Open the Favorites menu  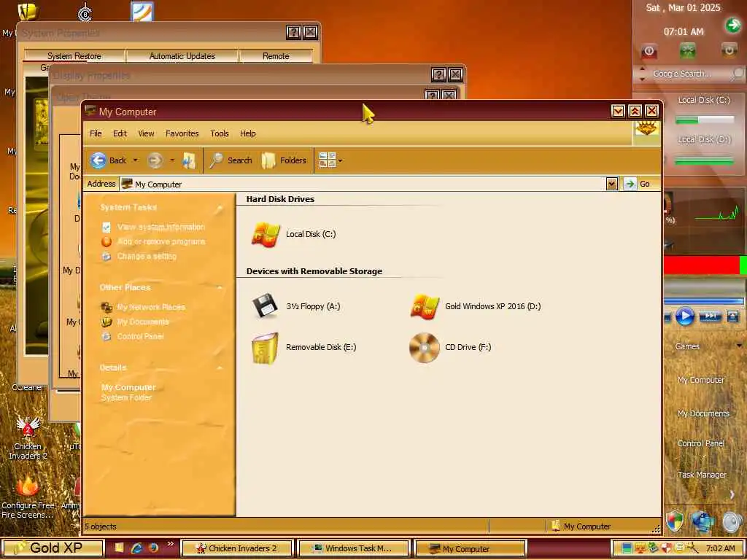[182, 133]
